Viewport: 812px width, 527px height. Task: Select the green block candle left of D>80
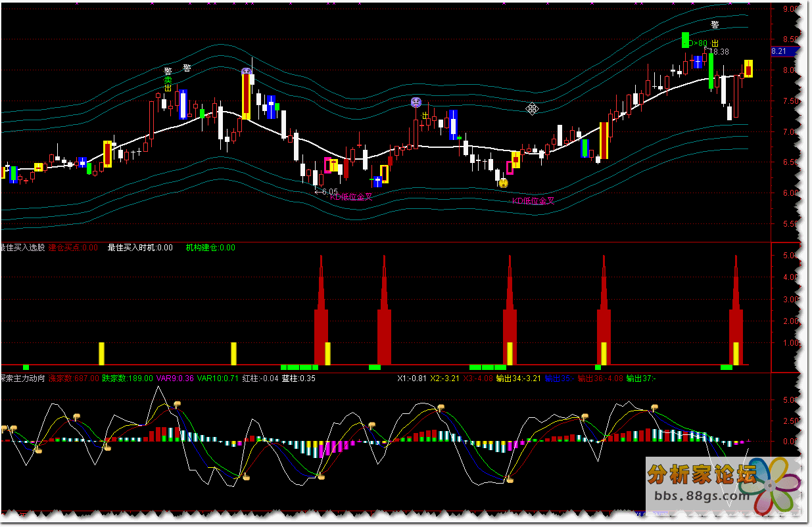(x=685, y=40)
